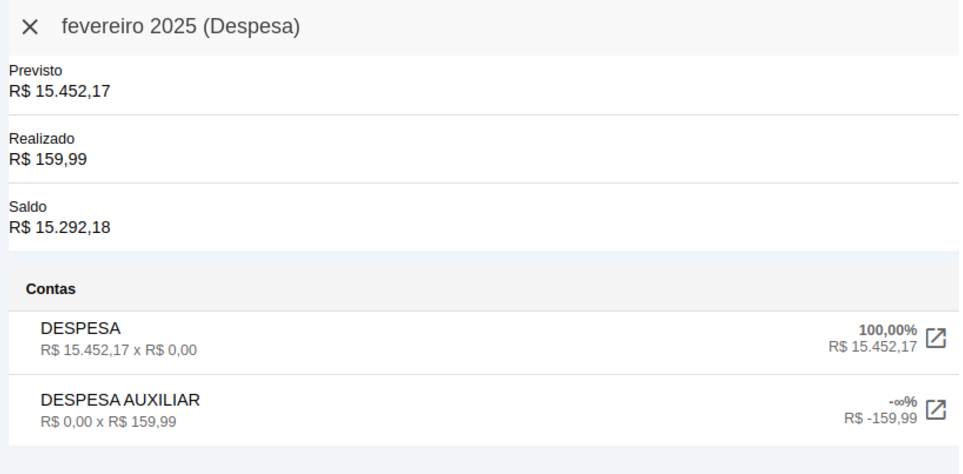
Task: Click the subtitle R$ 15.452,17 x R$ 0,00
Action: [119, 351]
